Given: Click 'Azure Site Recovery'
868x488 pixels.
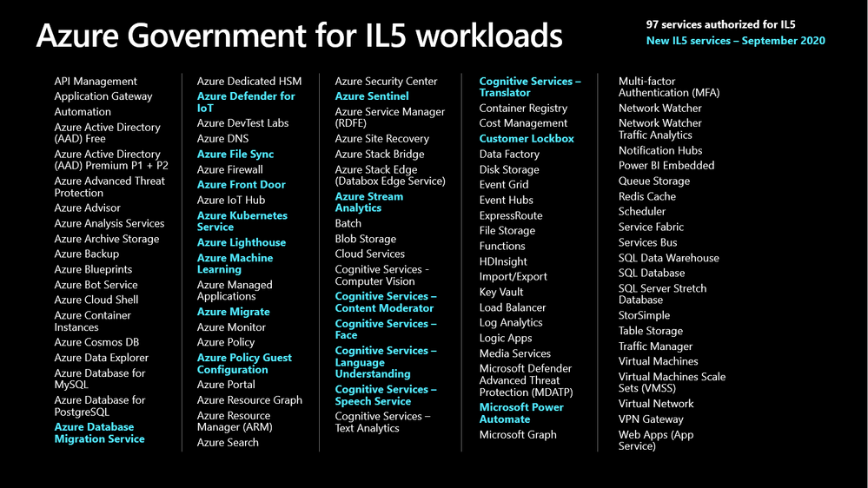Looking at the screenshot, I should pyautogui.click(x=382, y=139).
